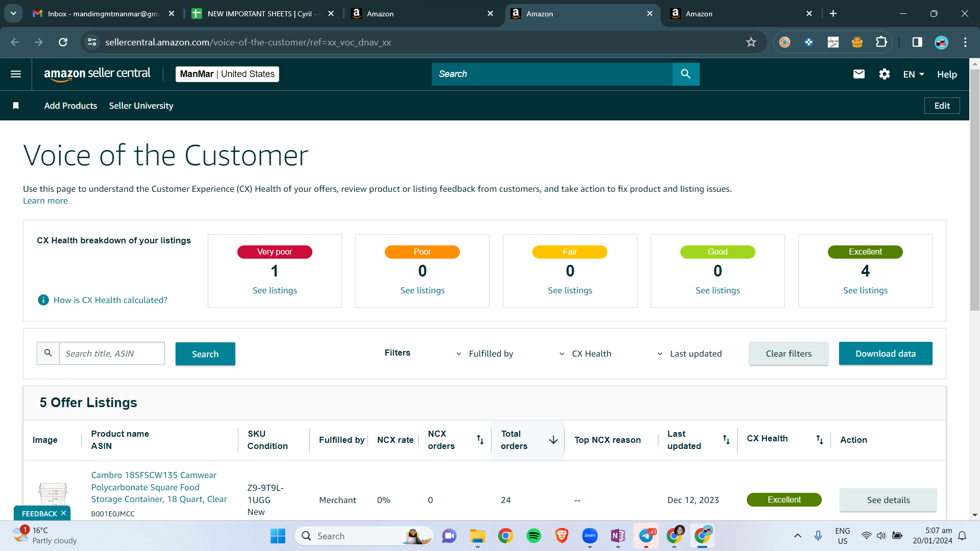Open the Seller Central hamburger menu
The height and width of the screenshot is (551, 980).
coord(16,74)
